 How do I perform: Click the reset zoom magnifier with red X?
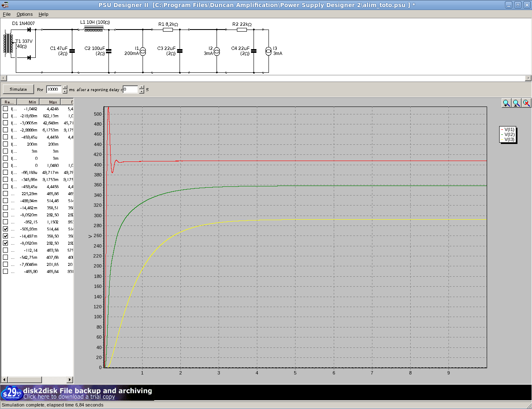526,103
